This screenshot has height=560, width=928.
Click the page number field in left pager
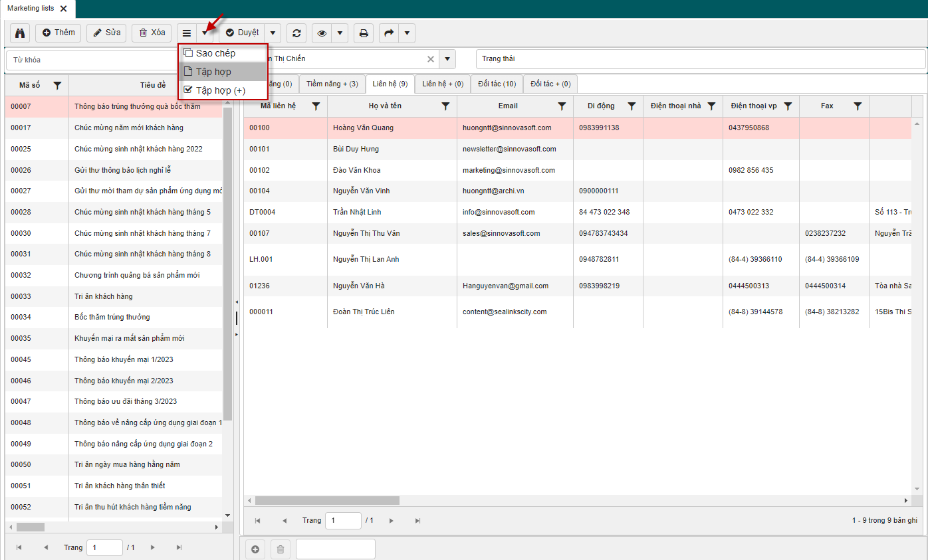(x=104, y=547)
